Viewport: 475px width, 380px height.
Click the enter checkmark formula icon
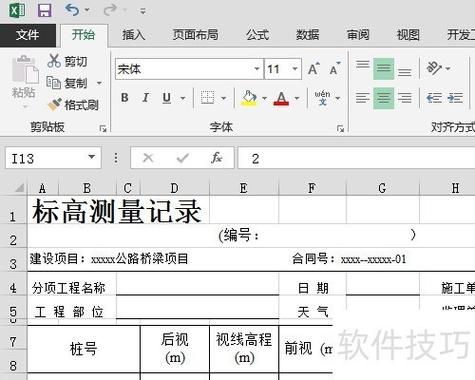click(183, 158)
